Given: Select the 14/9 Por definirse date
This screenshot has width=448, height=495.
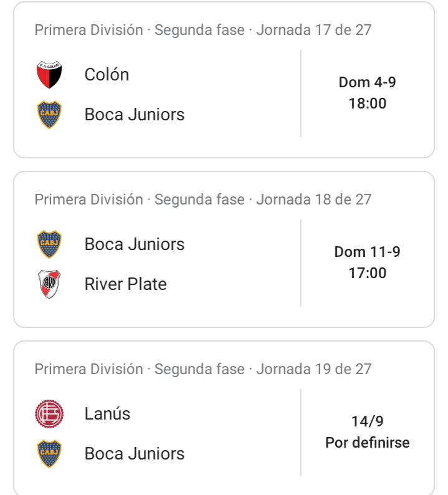Looking at the screenshot, I should click(x=367, y=432).
